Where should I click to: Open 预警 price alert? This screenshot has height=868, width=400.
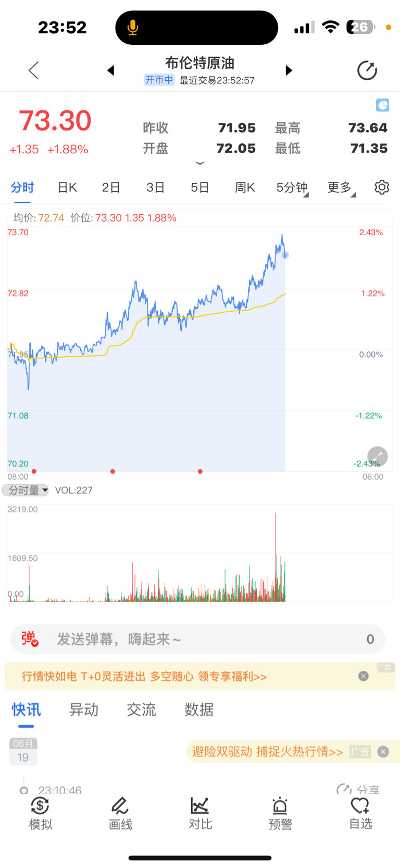[x=280, y=814]
